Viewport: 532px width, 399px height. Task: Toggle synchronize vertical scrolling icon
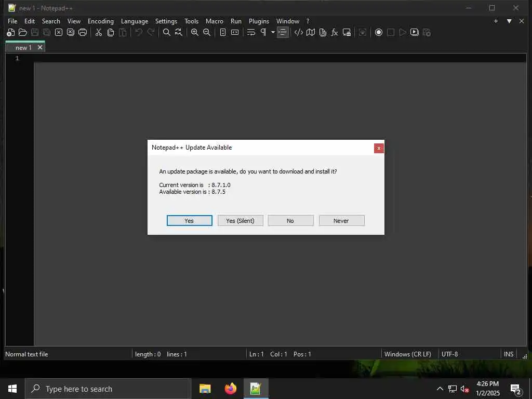[x=222, y=33]
